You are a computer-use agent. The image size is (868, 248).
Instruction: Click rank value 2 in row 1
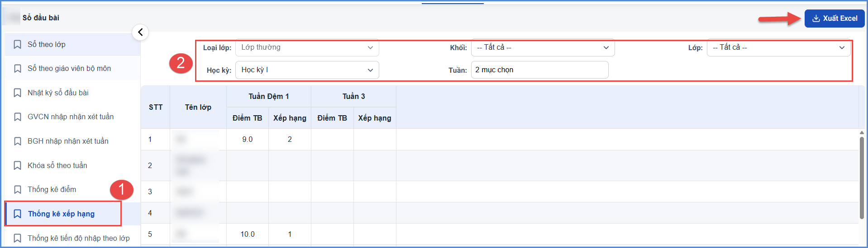[x=290, y=140]
